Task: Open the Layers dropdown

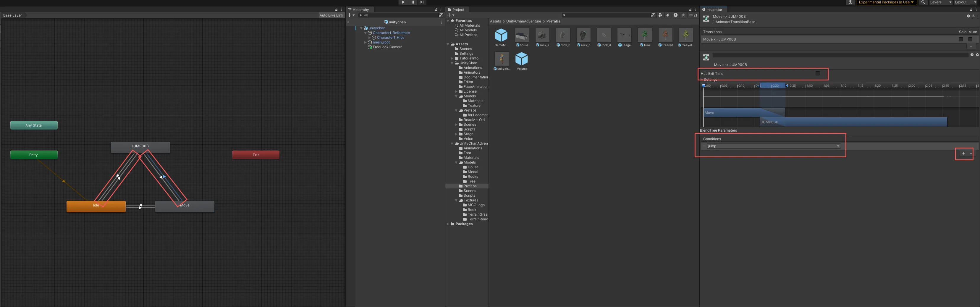Action: click(x=940, y=2)
